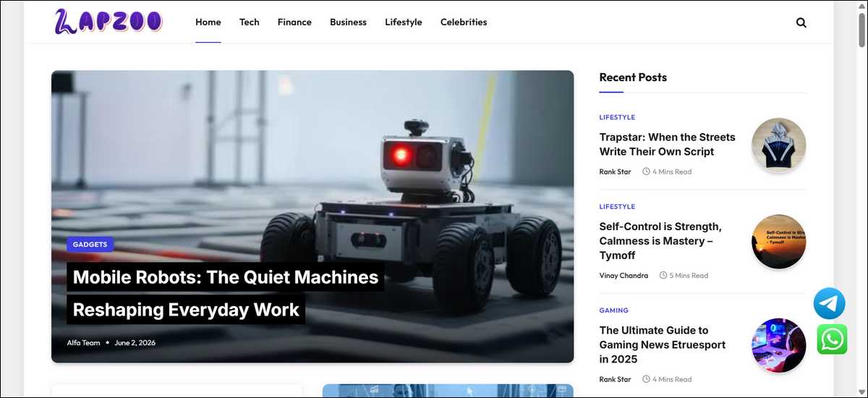
Task: Open the Tech menu item
Action: click(x=250, y=22)
